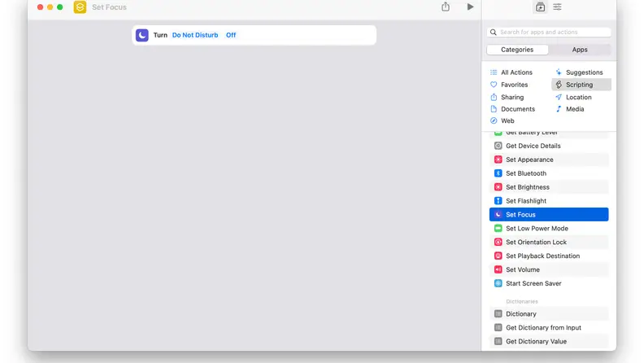Switch to the Apps tab
The image size is (644, 363).
[580, 50]
